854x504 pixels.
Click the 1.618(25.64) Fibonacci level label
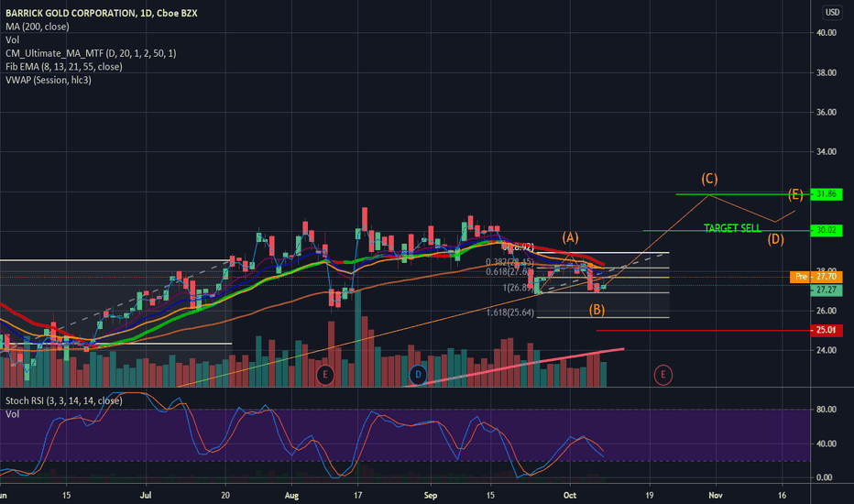point(510,312)
